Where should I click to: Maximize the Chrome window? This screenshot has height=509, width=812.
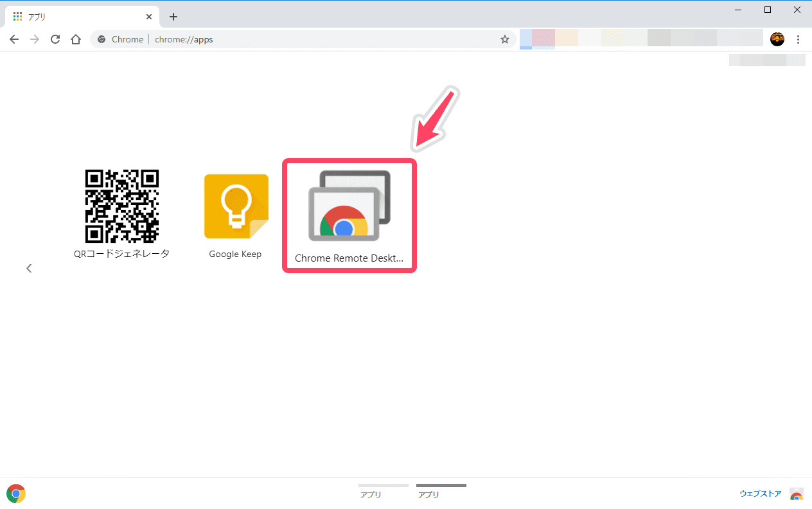tap(768, 10)
